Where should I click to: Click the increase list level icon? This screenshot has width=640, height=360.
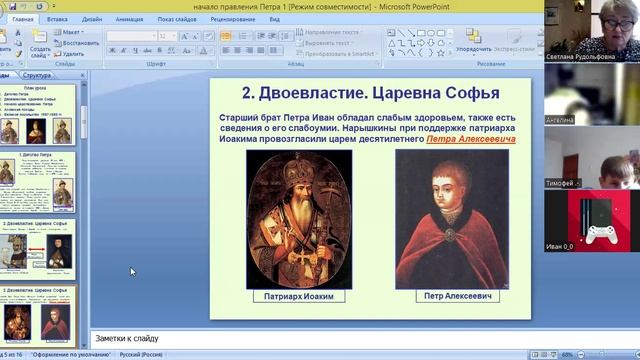pyautogui.click(x=272, y=36)
